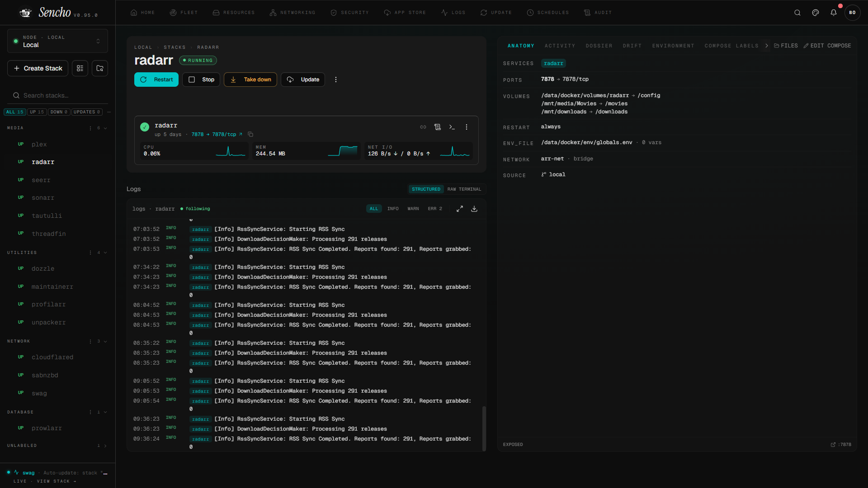Copy the 7878 port mapping

(x=250, y=134)
